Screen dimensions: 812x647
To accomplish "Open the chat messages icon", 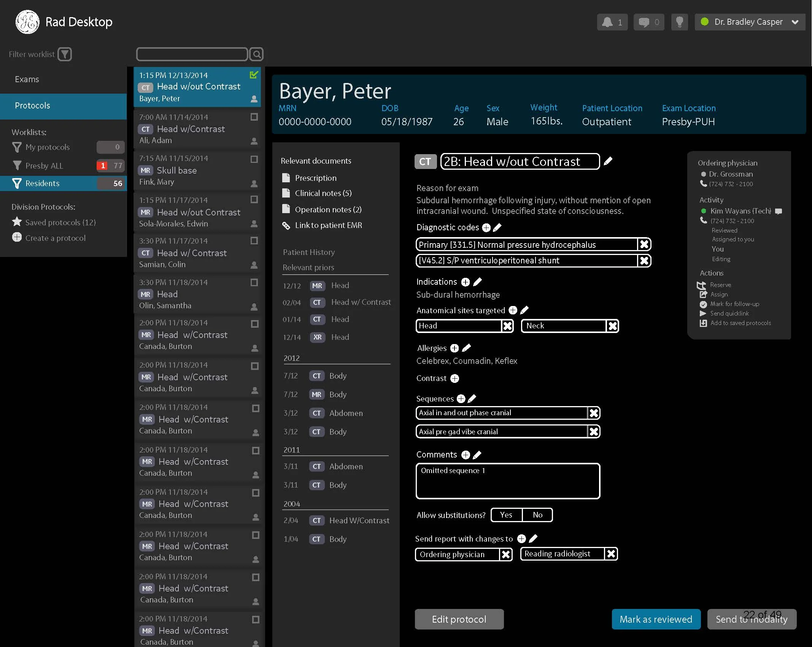I will (x=649, y=22).
